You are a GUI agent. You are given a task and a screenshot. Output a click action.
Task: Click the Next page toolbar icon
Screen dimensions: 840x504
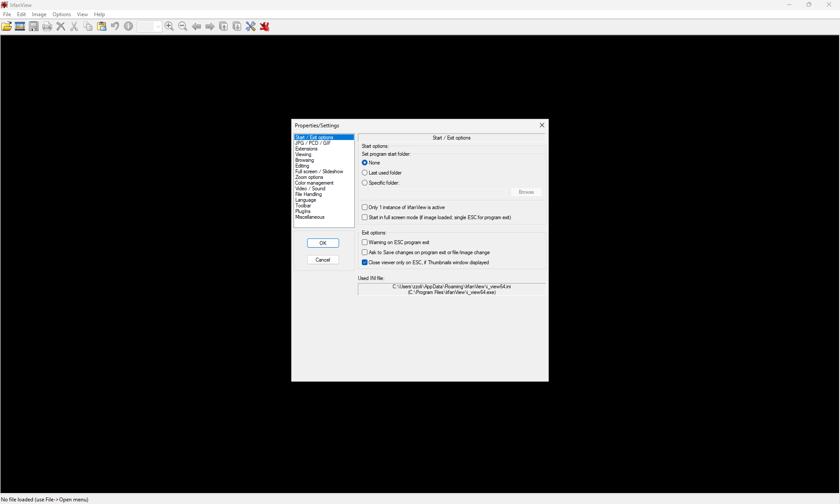coord(237,26)
